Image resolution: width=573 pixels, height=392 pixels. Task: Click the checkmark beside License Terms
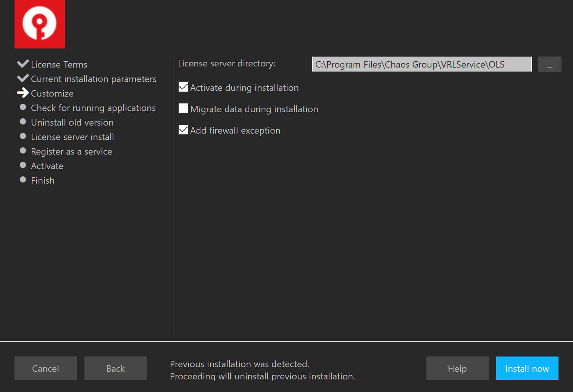click(x=23, y=63)
